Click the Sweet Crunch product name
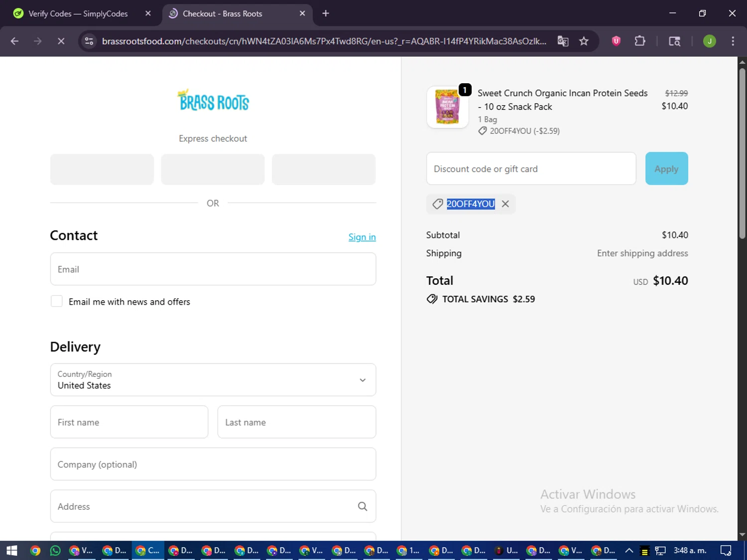The width and height of the screenshot is (747, 560). (x=562, y=100)
